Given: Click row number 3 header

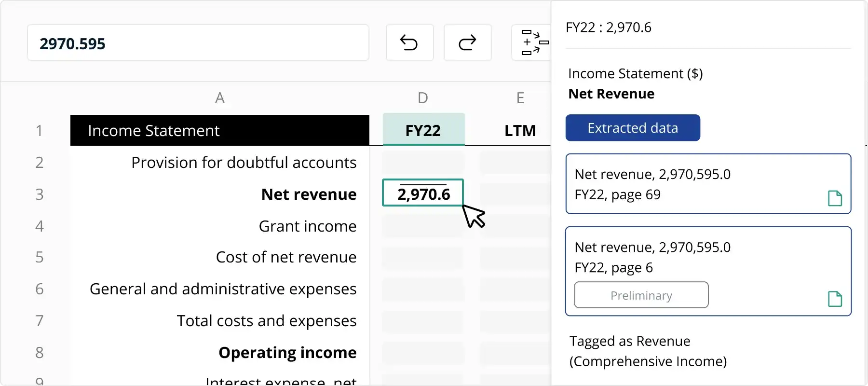Looking at the screenshot, I should [x=40, y=194].
